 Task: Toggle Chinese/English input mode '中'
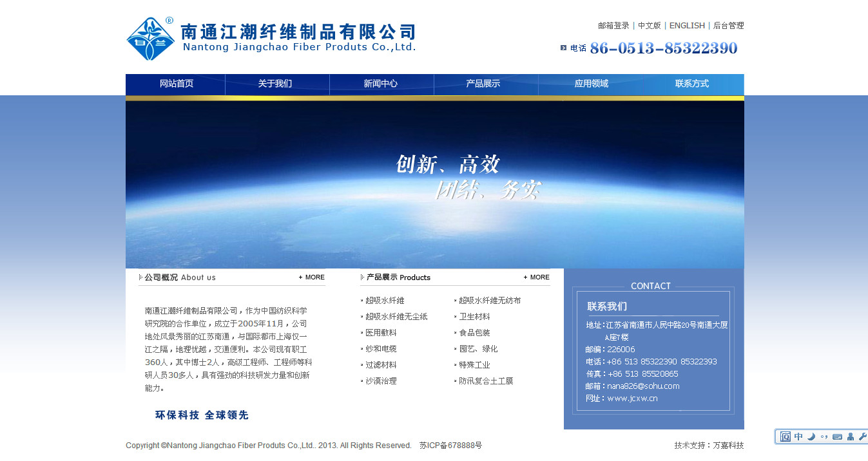[798, 437]
